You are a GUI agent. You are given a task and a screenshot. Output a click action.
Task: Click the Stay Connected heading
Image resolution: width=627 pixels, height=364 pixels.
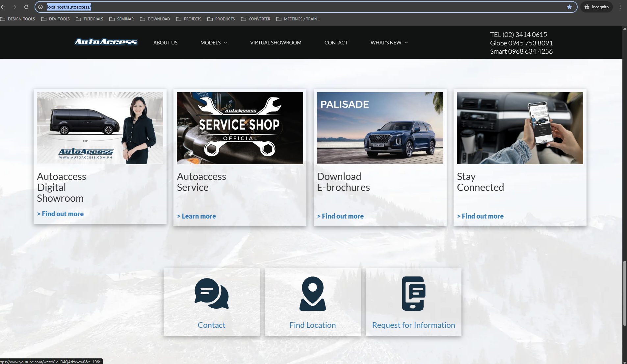[481, 182]
